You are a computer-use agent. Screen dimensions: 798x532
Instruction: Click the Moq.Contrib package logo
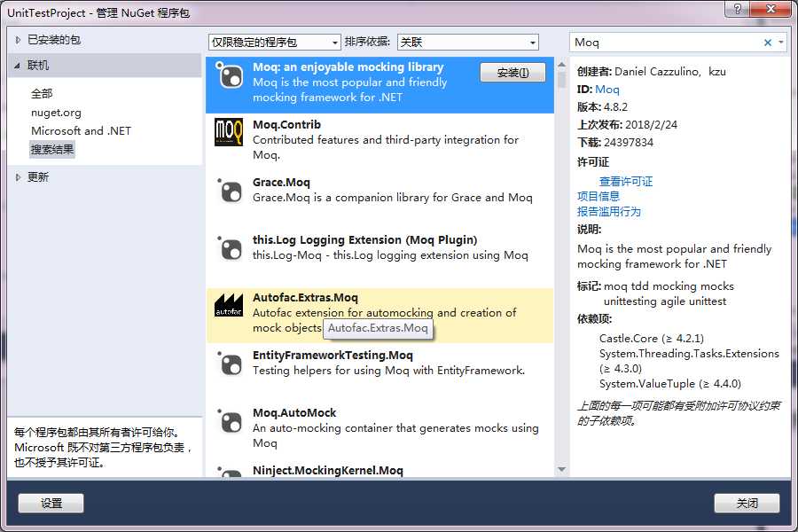[229, 132]
